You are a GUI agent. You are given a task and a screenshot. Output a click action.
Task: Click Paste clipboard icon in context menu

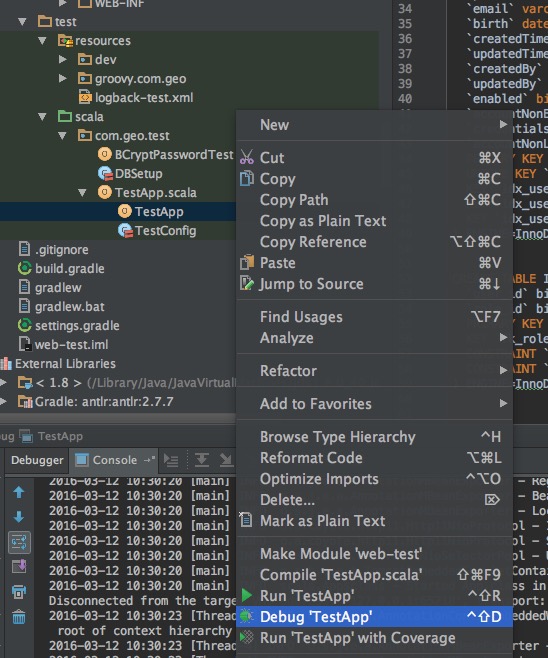pyautogui.click(x=247, y=263)
